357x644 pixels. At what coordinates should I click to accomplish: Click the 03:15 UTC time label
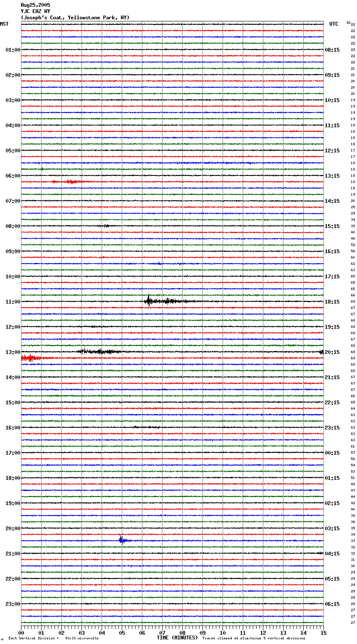332,529
